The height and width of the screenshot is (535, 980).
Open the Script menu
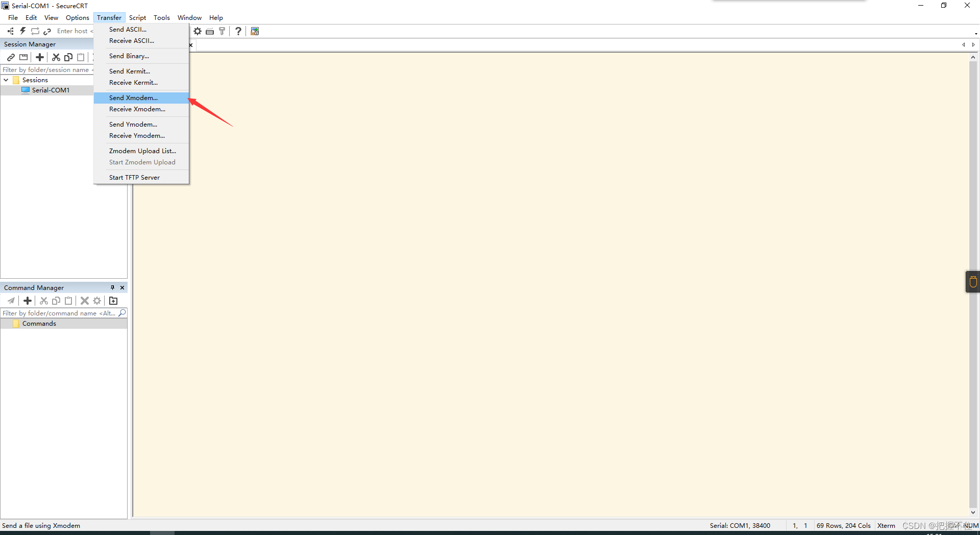click(138, 17)
